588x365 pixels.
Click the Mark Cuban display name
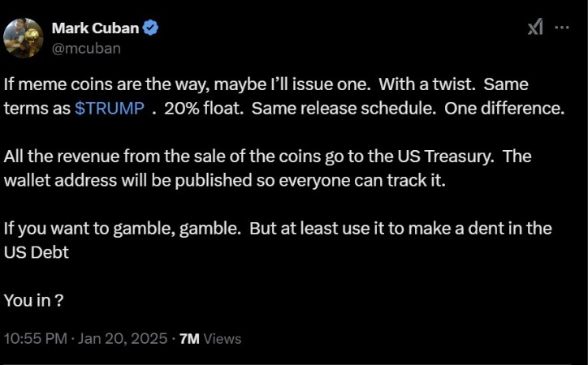pyautogui.click(x=95, y=28)
